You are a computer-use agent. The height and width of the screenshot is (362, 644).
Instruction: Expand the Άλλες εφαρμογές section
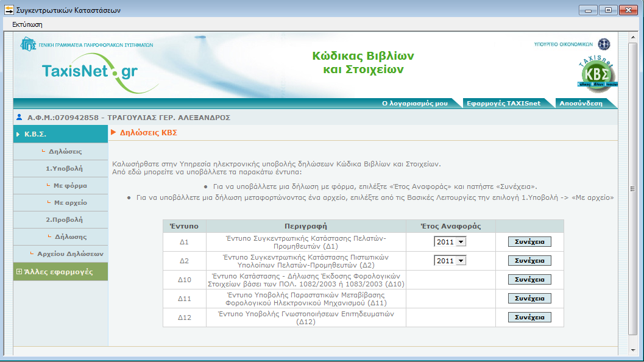click(61, 272)
